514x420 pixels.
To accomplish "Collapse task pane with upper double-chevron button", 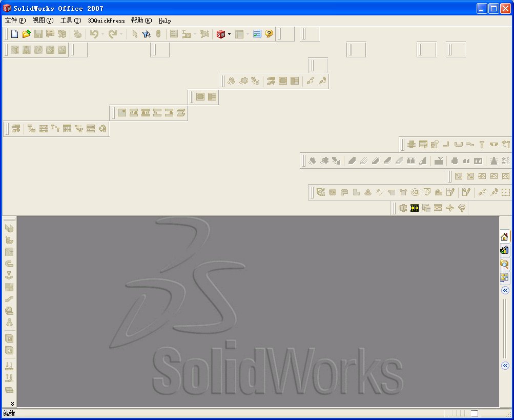I will click(505, 290).
